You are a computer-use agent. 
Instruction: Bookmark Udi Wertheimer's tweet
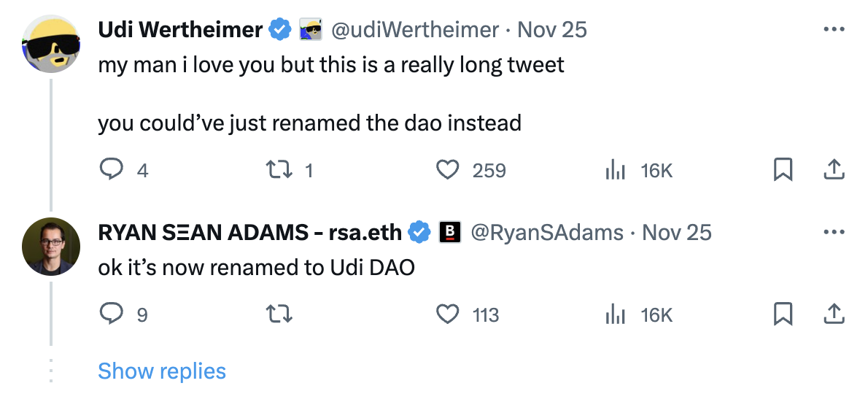coord(783,170)
